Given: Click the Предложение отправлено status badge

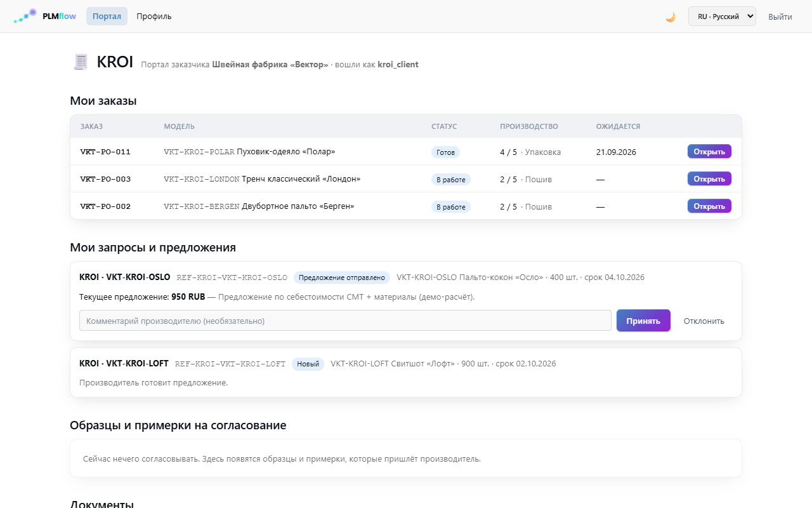Looking at the screenshot, I should coord(342,277).
